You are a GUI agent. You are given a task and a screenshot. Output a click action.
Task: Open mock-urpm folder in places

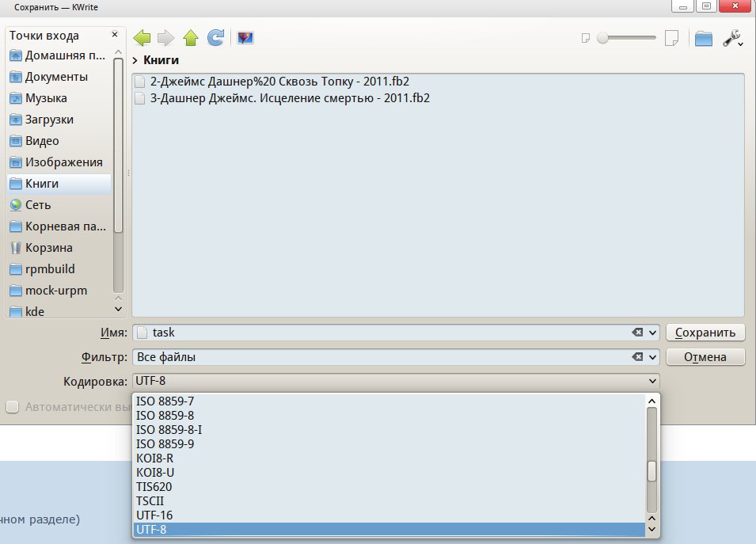tap(58, 291)
